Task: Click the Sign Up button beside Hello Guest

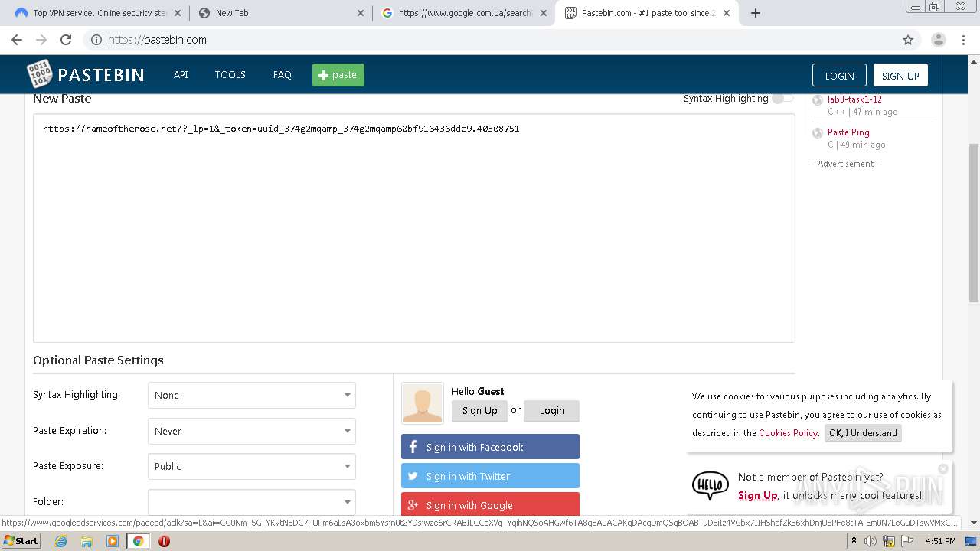Action: tap(479, 411)
